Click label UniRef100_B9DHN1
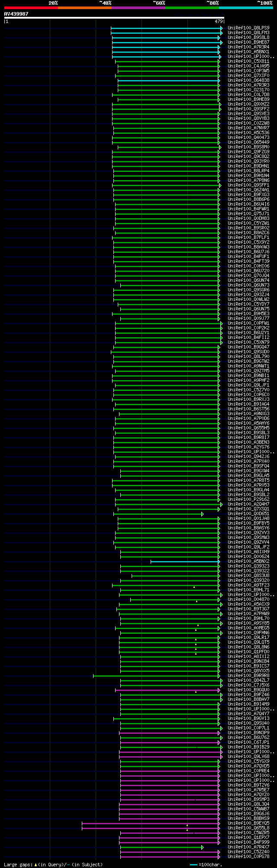Screen dimensions: 277x868 248,166
